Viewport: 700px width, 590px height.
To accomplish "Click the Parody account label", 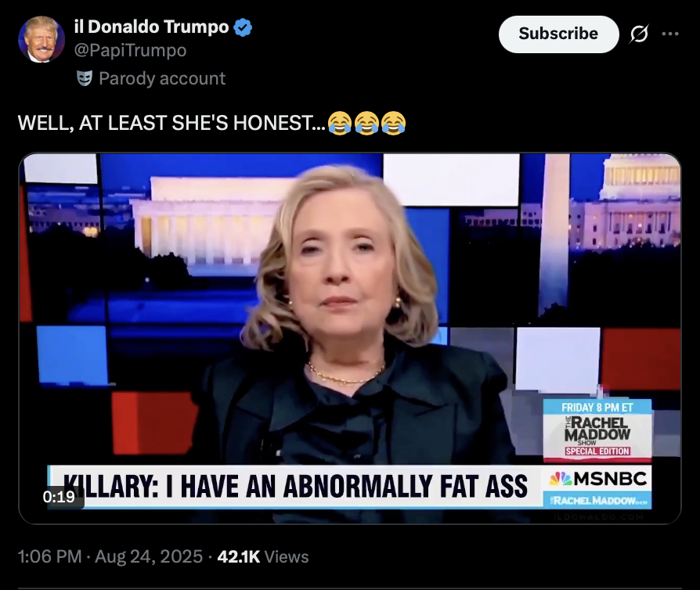I will point(162,78).
